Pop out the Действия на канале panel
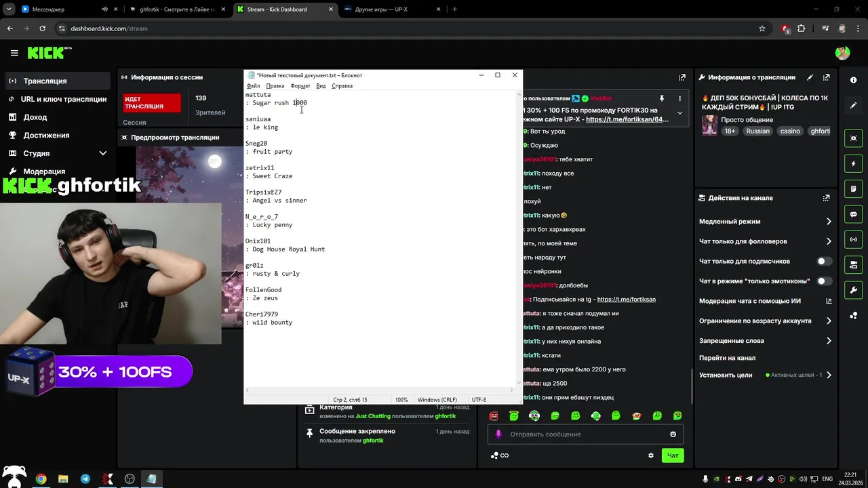This screenshot has width=868, height=488. tap(826, 198)
